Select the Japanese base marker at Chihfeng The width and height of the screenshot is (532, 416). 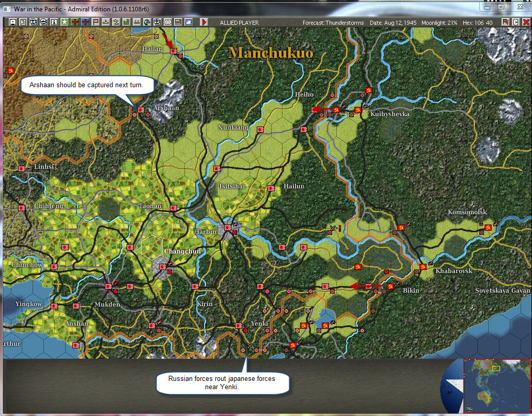pos(21,208)
